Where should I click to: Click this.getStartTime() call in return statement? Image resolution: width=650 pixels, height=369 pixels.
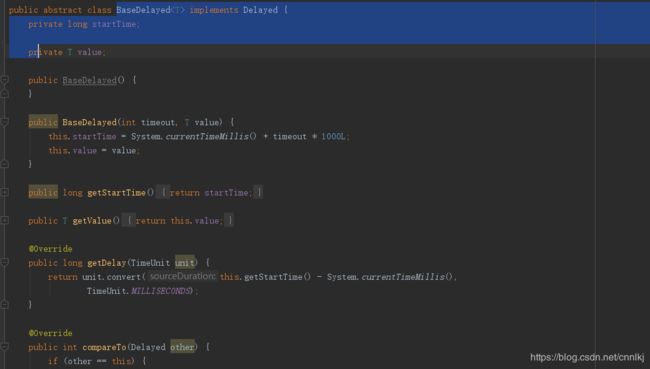(265, 277)
